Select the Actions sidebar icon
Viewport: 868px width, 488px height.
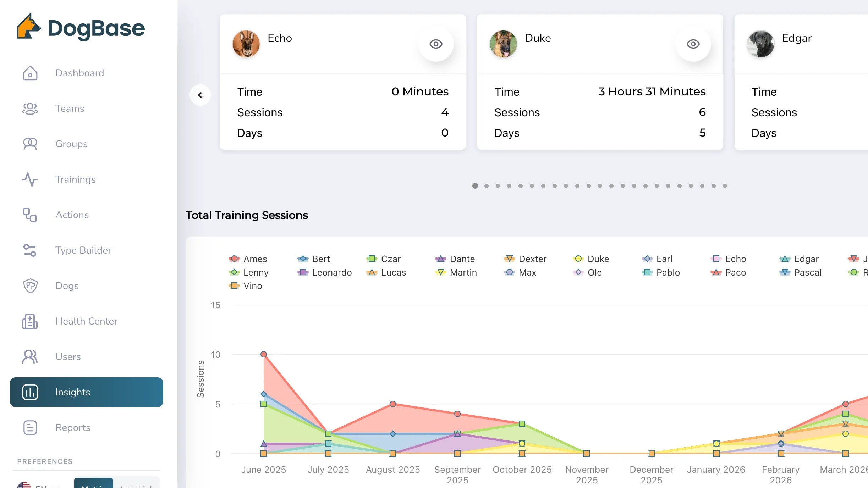coord(30,215)
